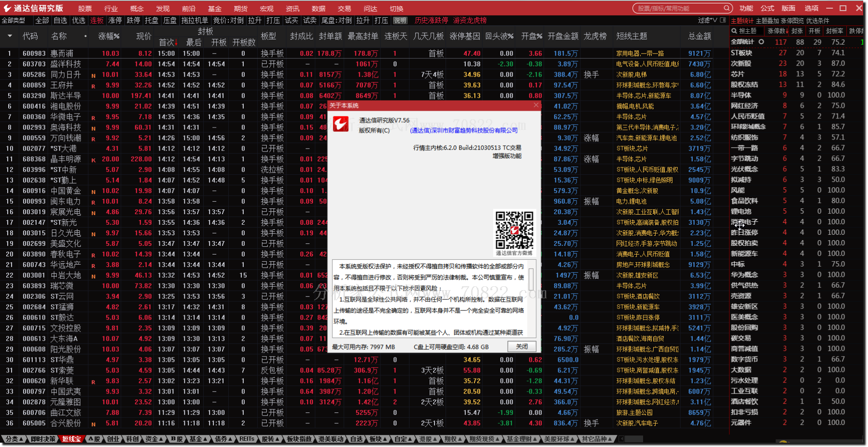
Task: Click the magnifier icon beside 搜主题
Action: pos(734,31)
